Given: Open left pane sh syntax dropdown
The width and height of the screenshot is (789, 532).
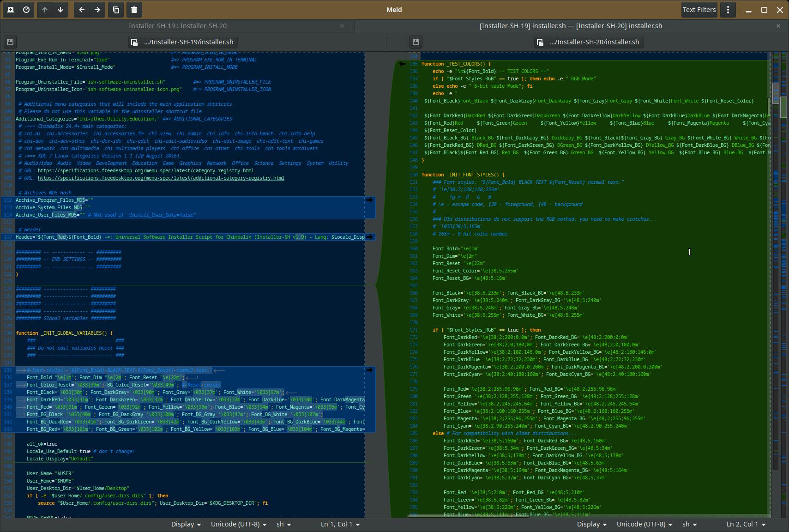Looking at the screenshot, I should point(283,524).
